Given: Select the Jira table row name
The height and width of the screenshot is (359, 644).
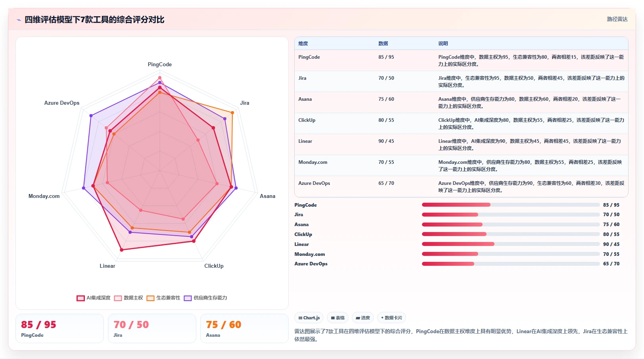Looking at the screenshot, I should [x=302, y=78].
